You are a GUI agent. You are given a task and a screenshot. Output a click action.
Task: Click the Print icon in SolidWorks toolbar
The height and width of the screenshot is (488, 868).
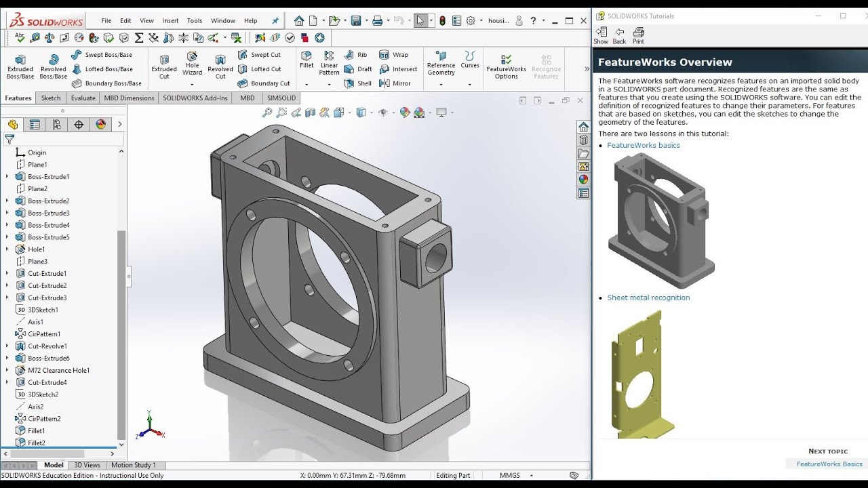pyautogui.click(x=378, y=21)
